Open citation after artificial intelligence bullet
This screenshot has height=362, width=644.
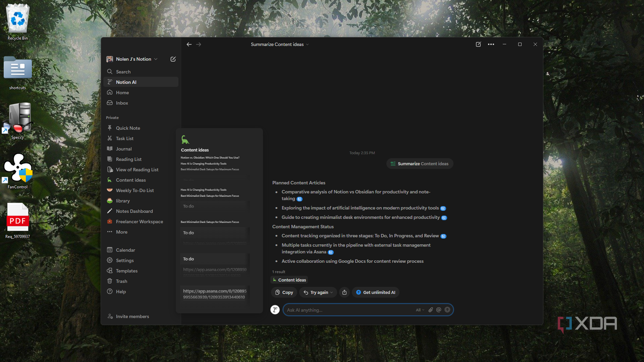tap(443, 208)
